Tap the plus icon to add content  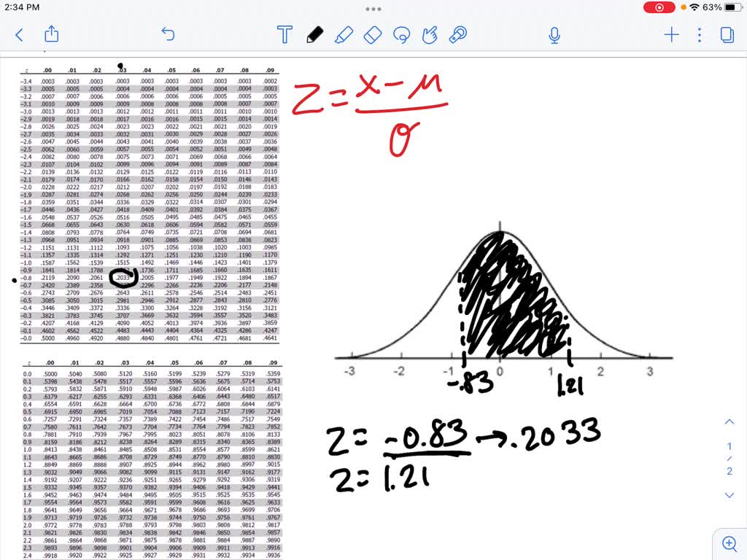670,34
